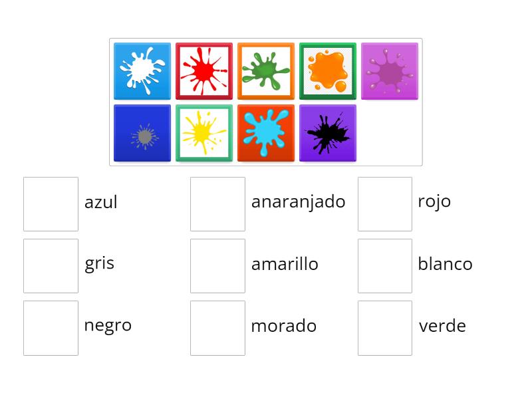
Task: Click the answer box beside negro
Action: click(x=51, y=327)
